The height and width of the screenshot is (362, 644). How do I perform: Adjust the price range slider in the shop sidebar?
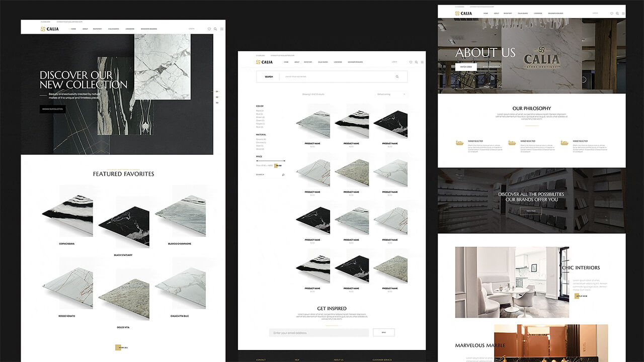pos(270,160)
